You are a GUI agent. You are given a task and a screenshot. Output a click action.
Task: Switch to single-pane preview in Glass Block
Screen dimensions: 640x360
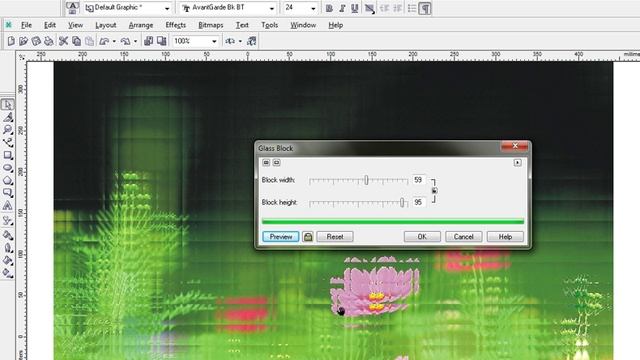tap(276, 162)
